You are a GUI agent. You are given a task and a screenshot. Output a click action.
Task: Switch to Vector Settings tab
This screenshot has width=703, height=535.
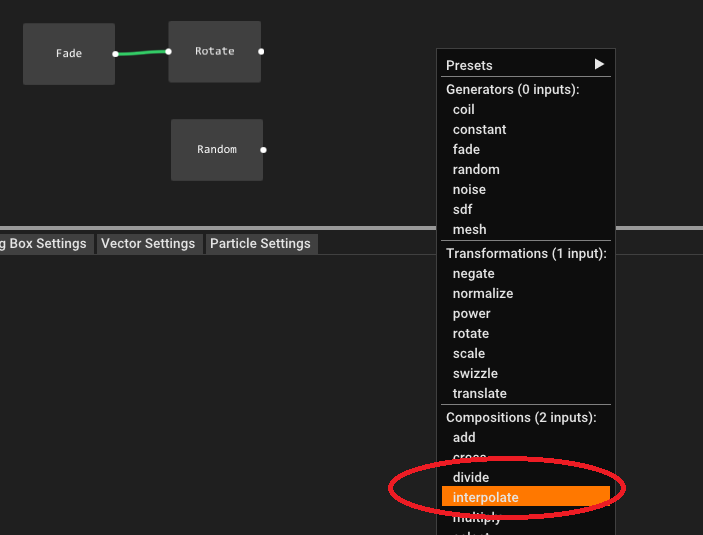(150, 244)
